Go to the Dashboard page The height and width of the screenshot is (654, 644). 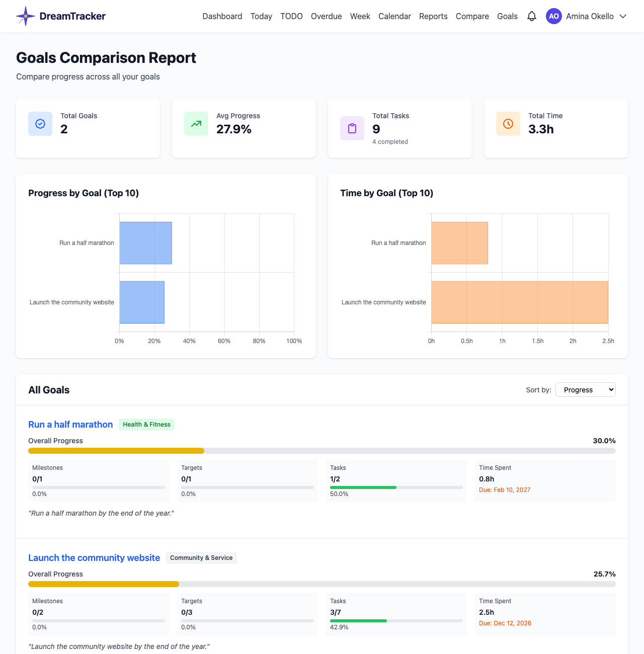click(x=222, y=16)
